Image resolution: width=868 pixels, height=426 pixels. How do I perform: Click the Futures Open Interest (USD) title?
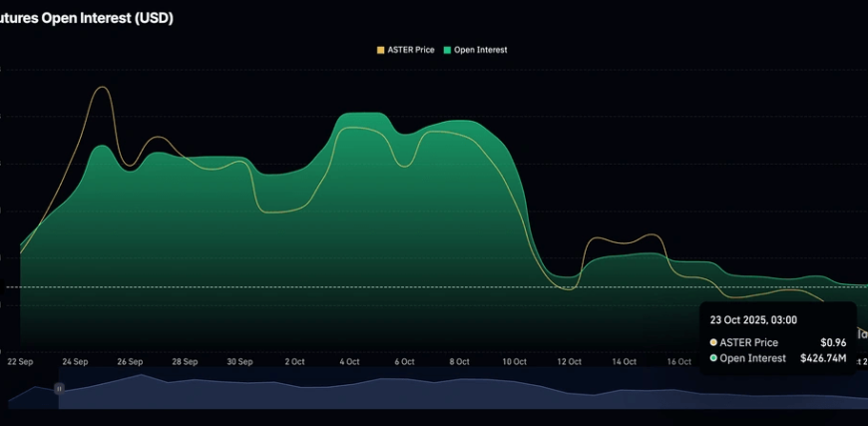tap(87, 18)
